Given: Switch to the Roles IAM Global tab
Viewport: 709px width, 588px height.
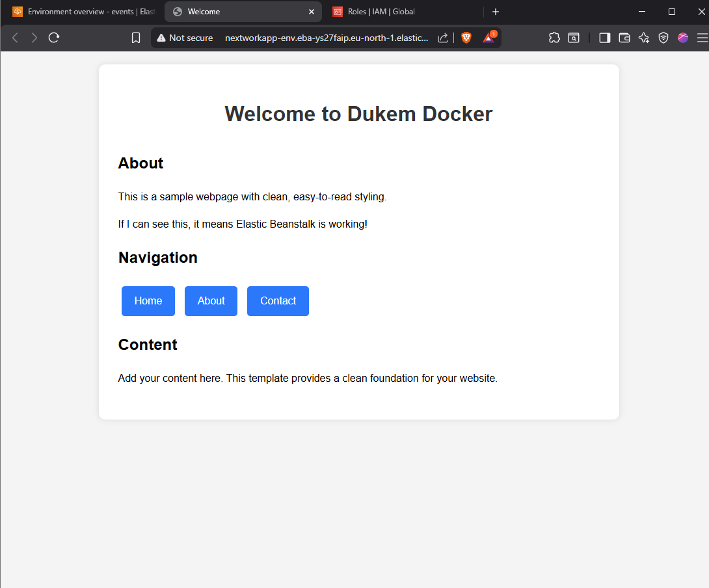Looking at the screenshot, I should pos(373,11).
